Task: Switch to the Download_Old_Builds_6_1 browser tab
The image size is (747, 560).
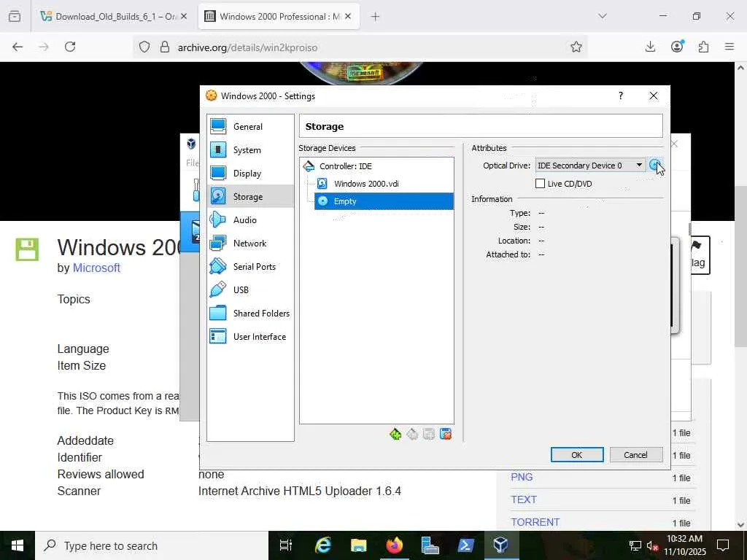Action: [114, 16]
